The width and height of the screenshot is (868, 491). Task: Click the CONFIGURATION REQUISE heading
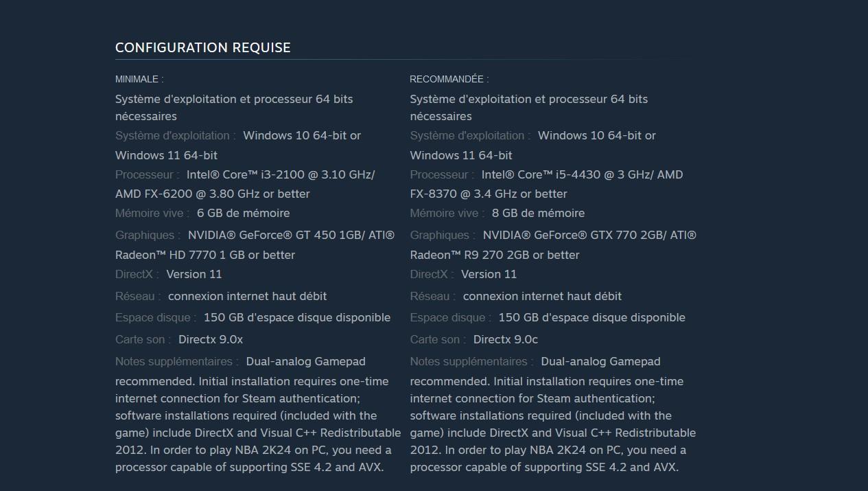(202, 47)
